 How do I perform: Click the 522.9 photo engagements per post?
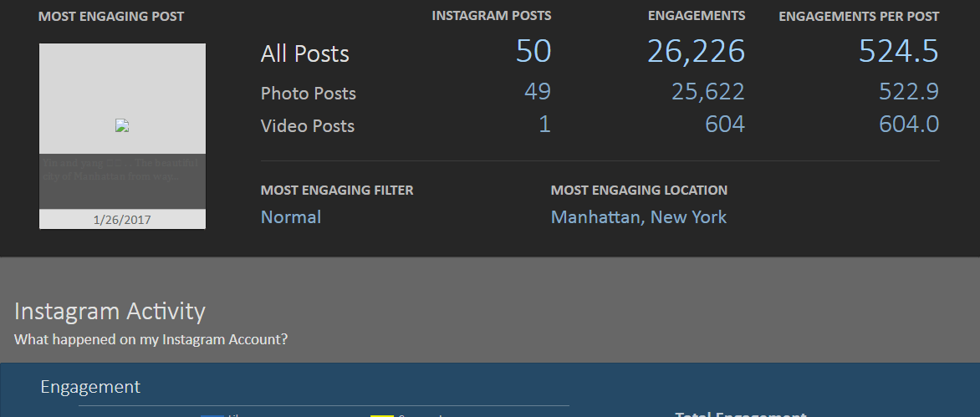908,92
